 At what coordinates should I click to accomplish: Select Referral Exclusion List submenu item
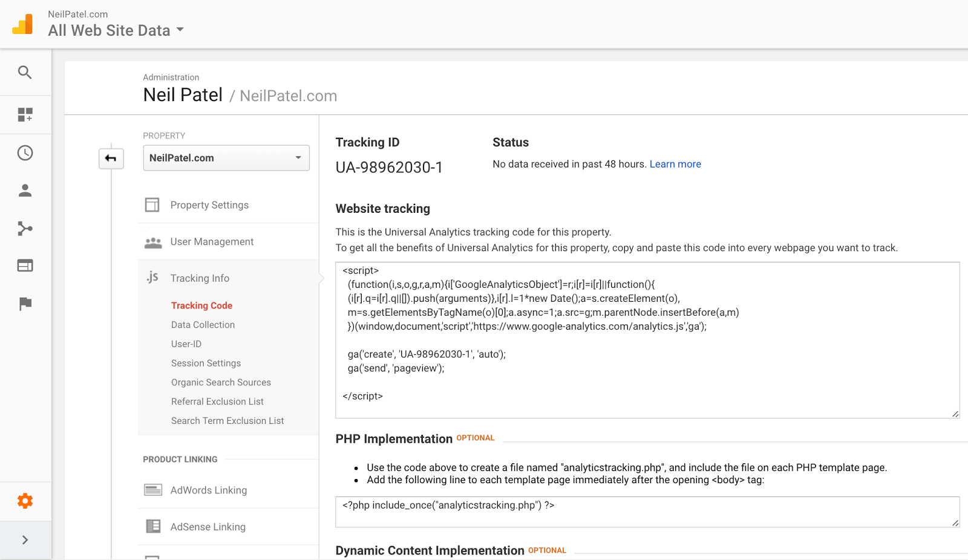[x=217, y=402]
